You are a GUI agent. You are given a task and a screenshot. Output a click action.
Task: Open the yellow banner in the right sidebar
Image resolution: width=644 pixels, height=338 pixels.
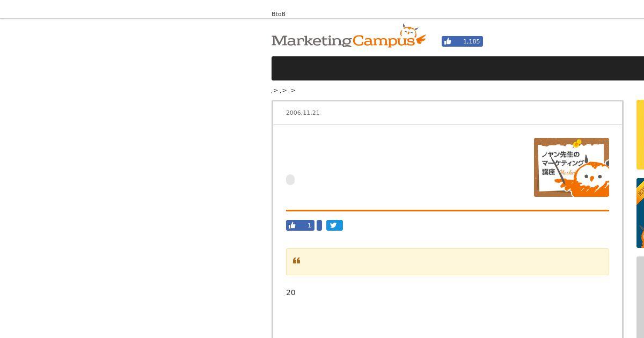[x=640, y=135]
